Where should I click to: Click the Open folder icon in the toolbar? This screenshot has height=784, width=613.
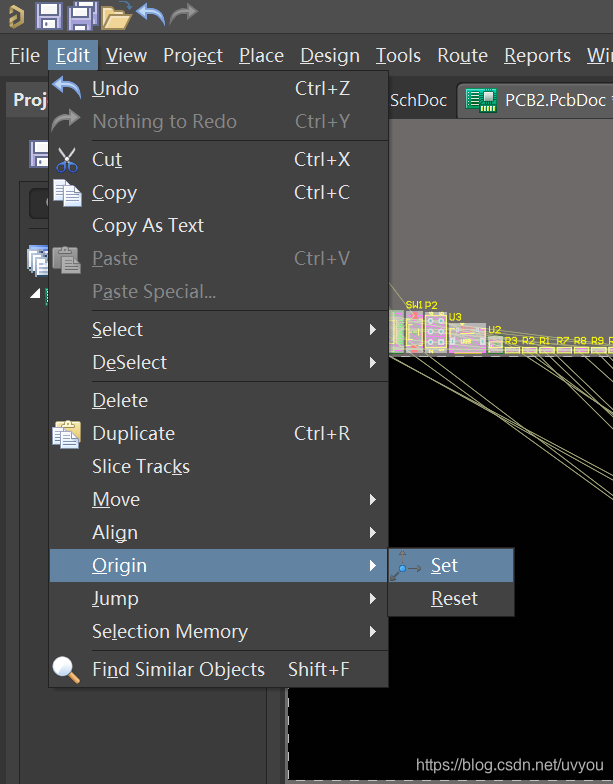[116, 15]
